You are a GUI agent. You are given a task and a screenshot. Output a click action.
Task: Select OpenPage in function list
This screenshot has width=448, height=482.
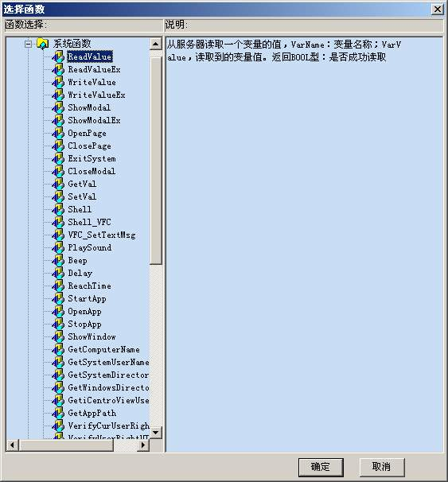[87, 133]
